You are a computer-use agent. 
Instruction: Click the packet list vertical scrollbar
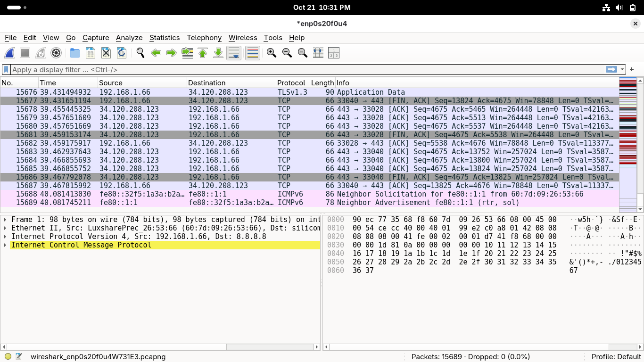[640, 141]
